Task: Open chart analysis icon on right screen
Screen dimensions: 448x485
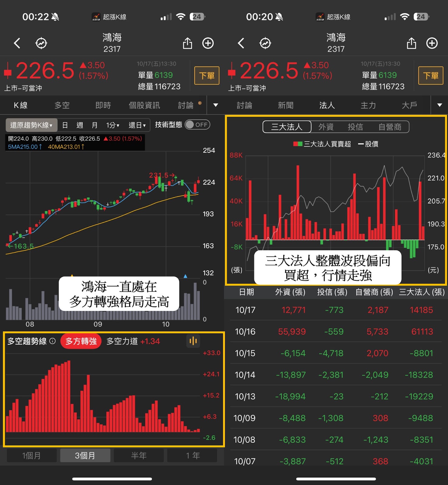Action: 265,43
